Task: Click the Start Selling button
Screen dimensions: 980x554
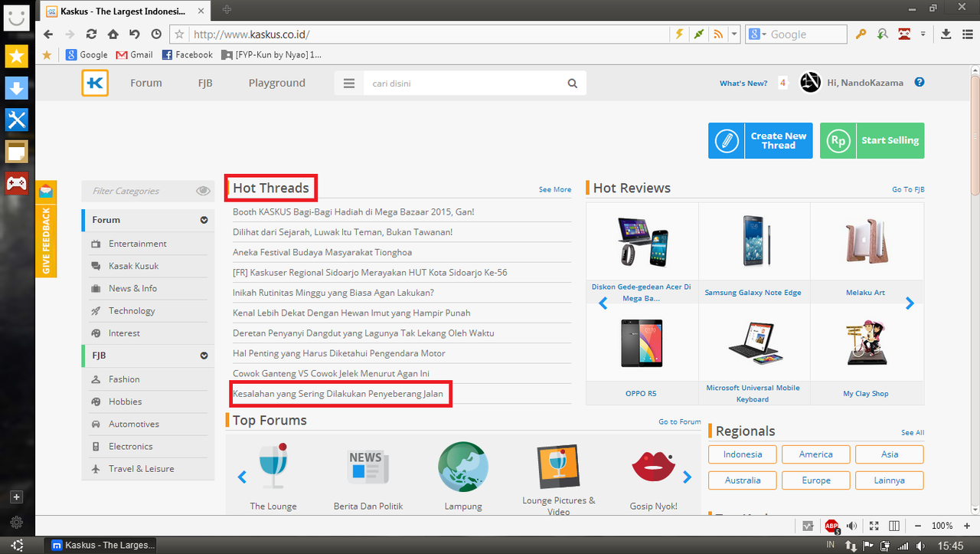Action: [x=872, y=140]
